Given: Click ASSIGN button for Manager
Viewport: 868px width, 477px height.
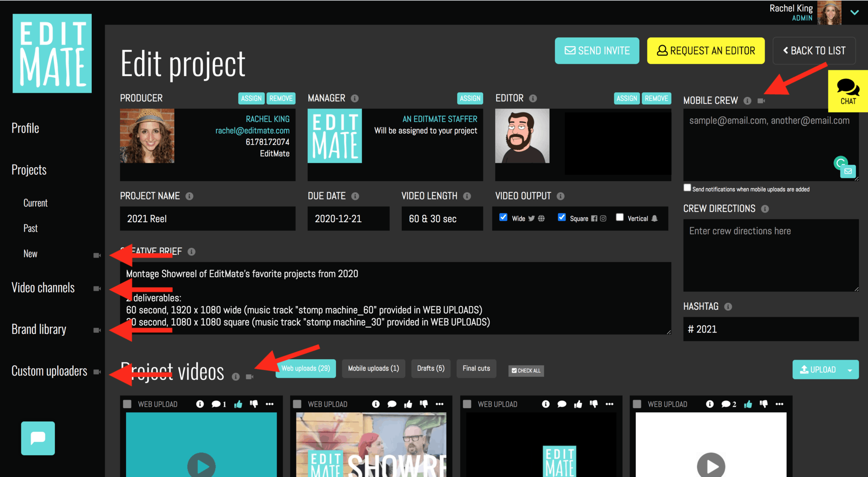Looking at the screenshot, I should coord(470,98).
